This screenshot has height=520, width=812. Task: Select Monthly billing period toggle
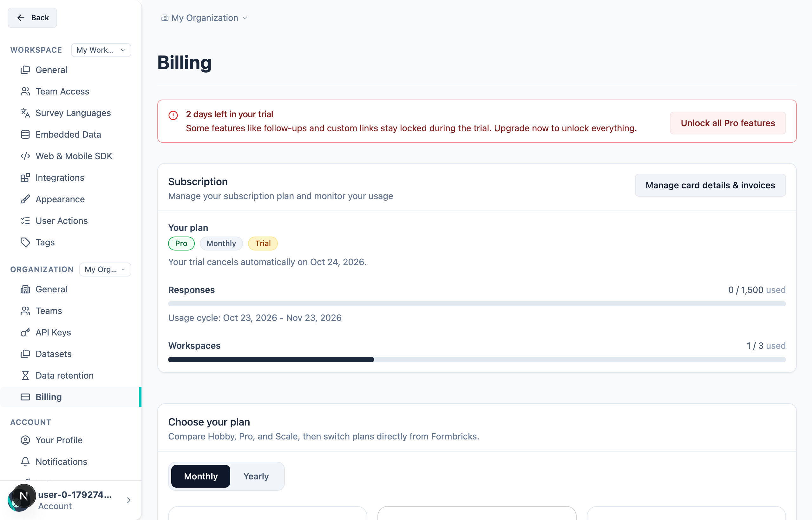(201, 476)
